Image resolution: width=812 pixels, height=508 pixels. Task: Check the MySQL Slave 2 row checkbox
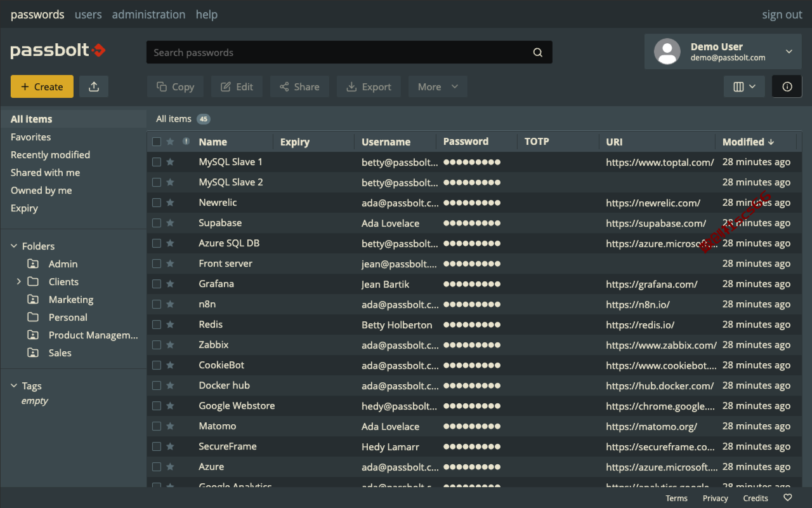point(157,182)
